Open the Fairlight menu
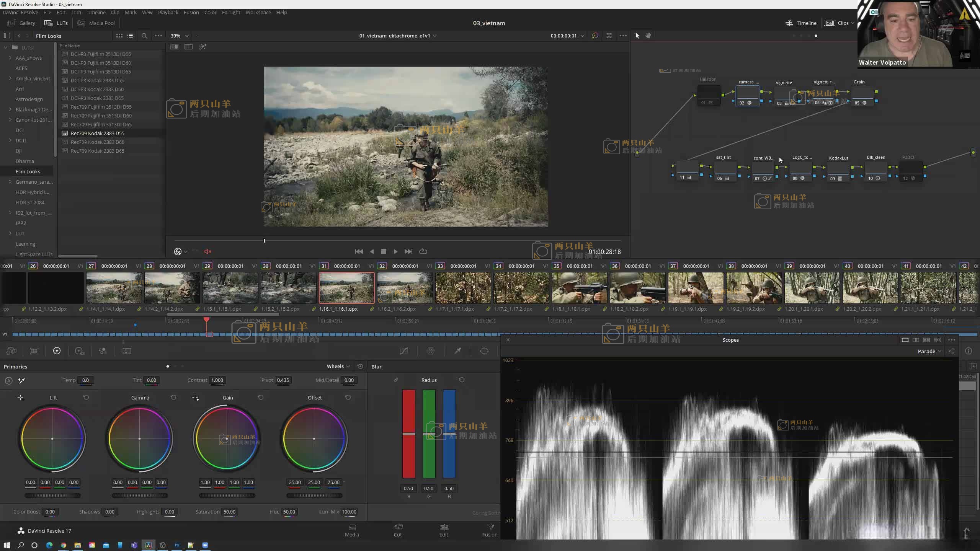The width and height of the screenshot is (980, 551). (231, 12)
